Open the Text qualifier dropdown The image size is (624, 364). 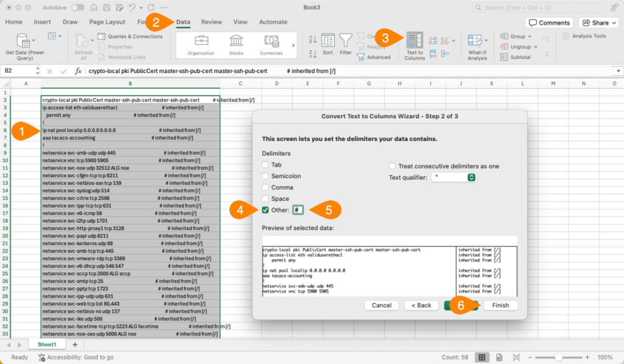coord(453,177)
